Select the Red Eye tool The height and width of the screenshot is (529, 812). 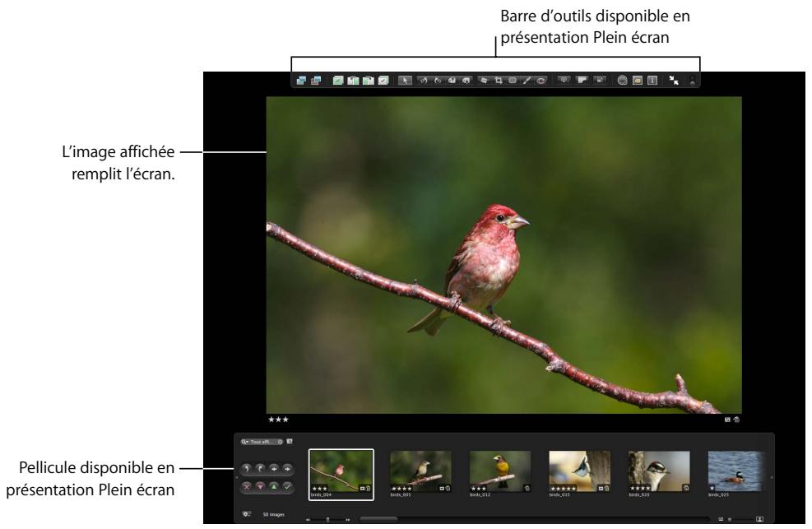tap(541, 81)
